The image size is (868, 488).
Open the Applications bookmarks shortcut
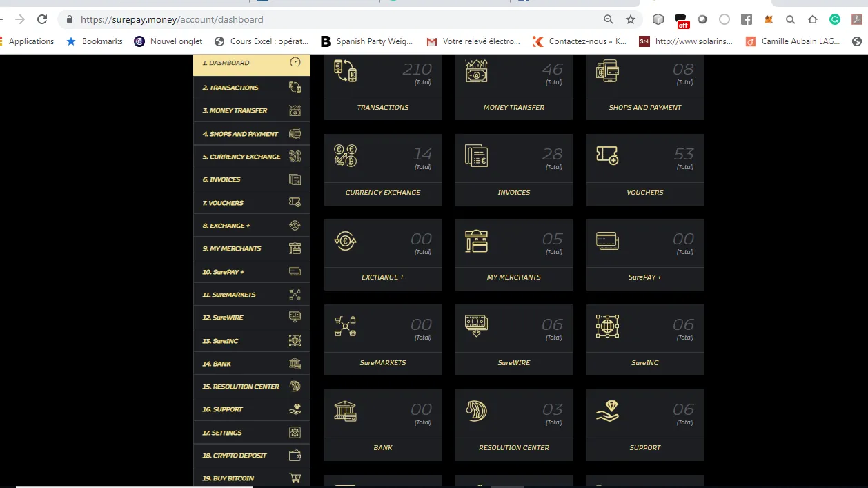coord(31,41)
